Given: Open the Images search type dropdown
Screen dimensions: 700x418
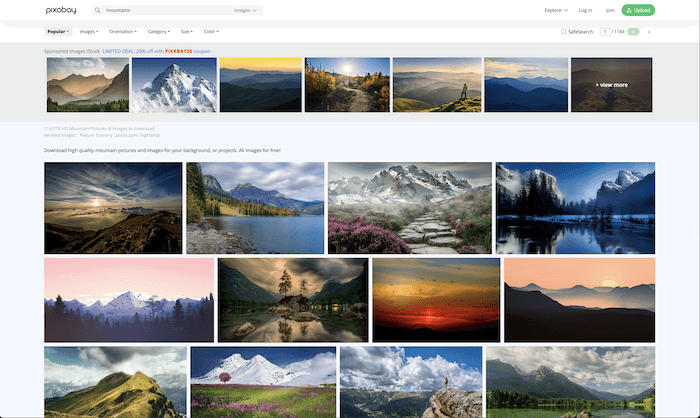Looking at the screenshot, I should click(x=246, y=10).
